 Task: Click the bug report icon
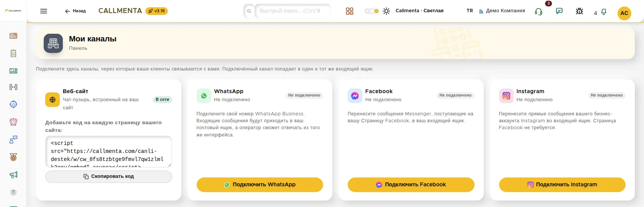click(580, 11)
